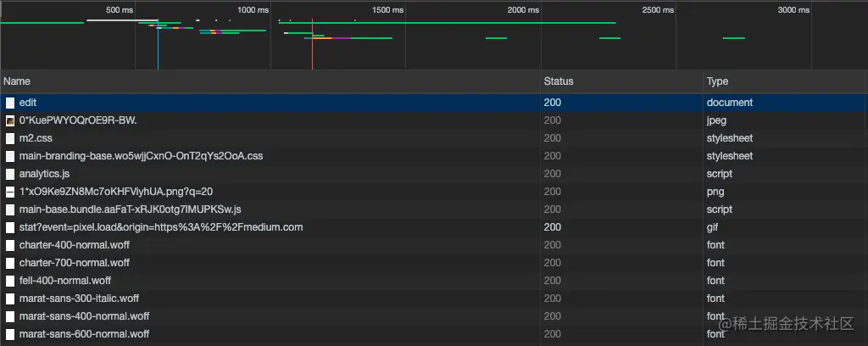Click stylesheet type in m2.css row

730,138
